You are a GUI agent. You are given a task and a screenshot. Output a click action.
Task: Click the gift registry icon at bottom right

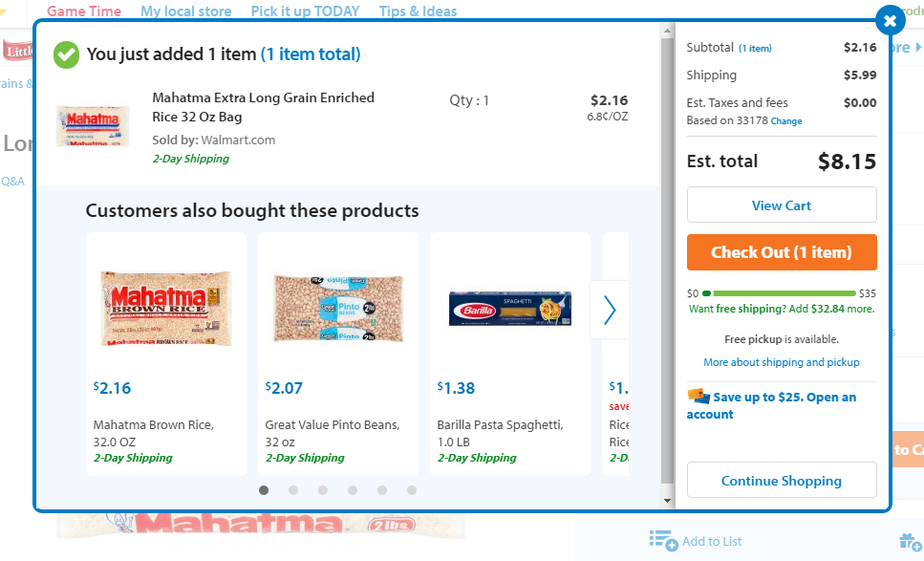(910, 541)
